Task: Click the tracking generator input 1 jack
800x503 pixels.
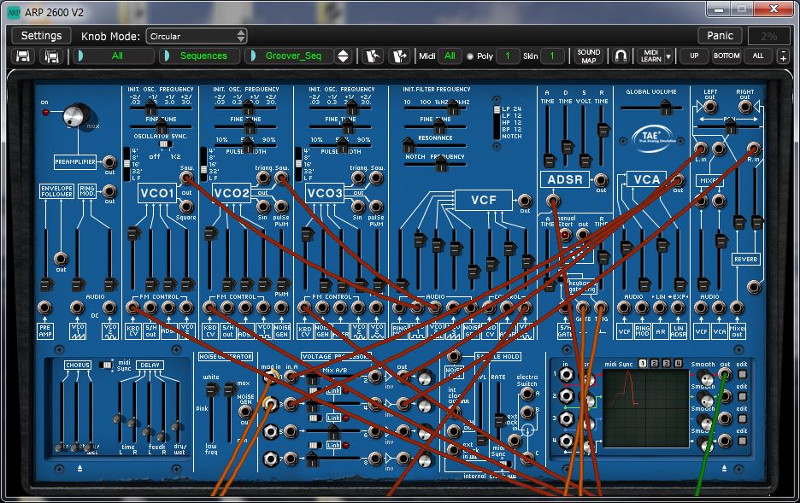Action: coord(566,374)
